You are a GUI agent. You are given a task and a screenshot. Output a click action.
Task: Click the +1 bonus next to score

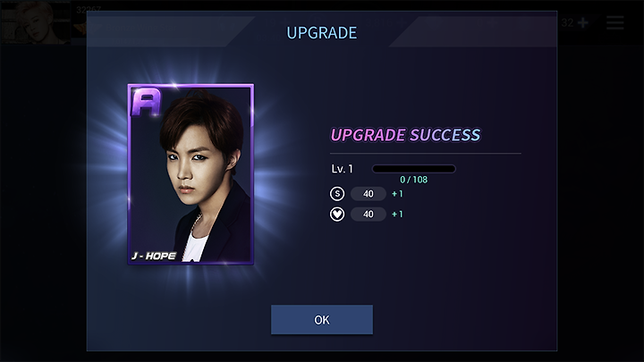[x=397, y=194]
